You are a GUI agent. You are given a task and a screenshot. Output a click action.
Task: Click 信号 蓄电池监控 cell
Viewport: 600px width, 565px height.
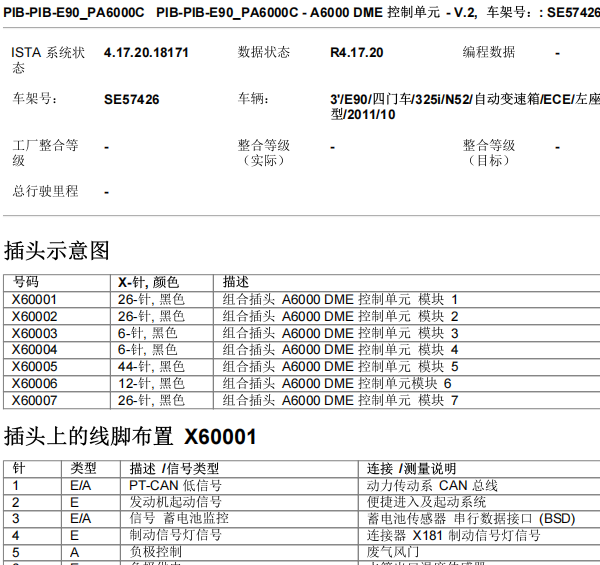coord(179,518)
